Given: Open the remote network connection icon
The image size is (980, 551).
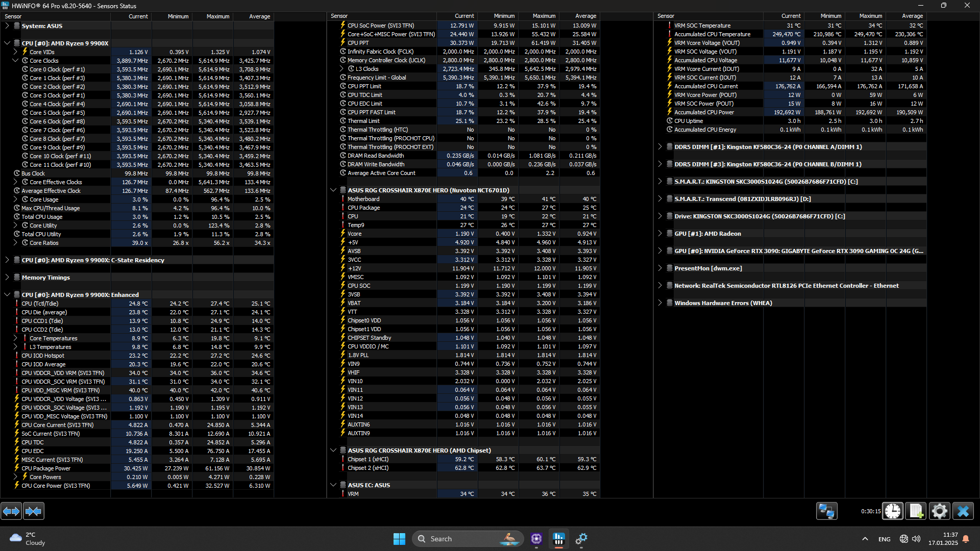Looking at the screenshot, I should (826, 511).
